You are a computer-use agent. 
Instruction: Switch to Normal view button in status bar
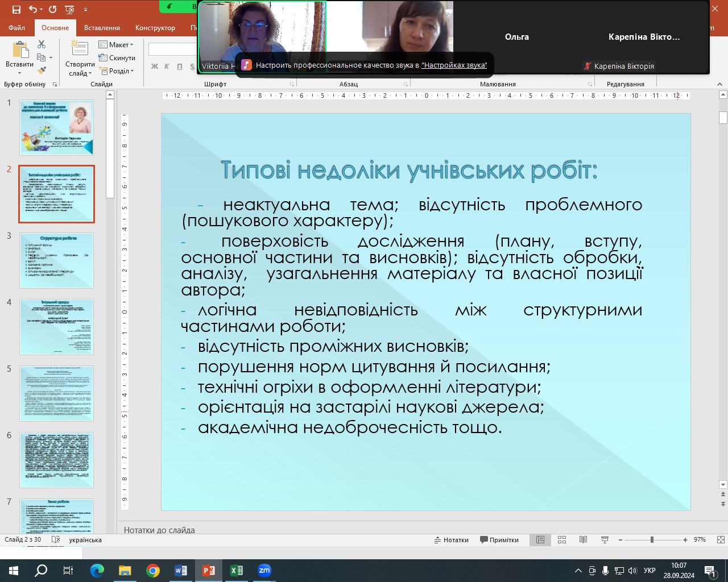pyautogui.click(x=540, y=540)
